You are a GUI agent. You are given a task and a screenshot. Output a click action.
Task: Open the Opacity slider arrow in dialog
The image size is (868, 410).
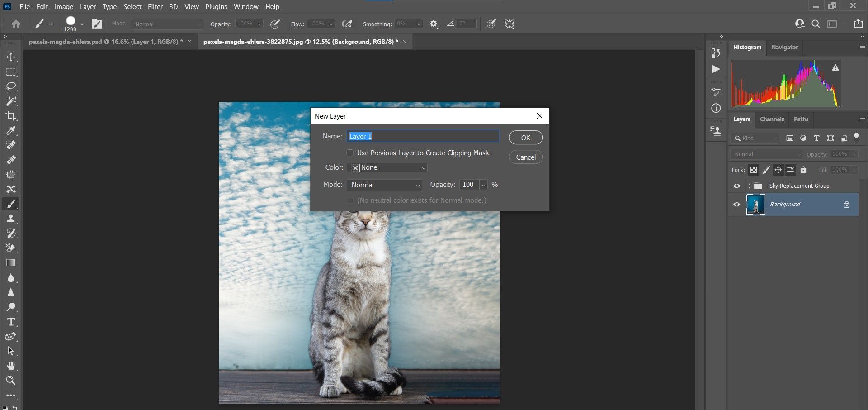coord(484,185)
